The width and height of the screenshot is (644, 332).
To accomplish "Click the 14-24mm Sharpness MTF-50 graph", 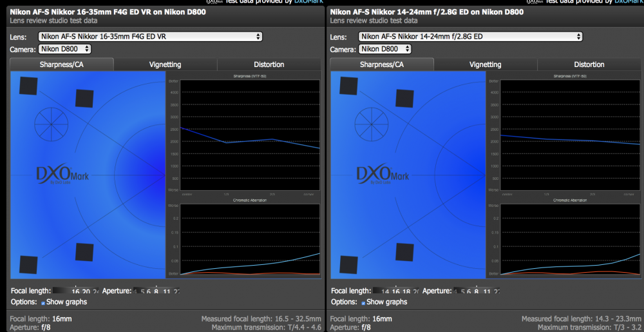I will pos(570,135).
